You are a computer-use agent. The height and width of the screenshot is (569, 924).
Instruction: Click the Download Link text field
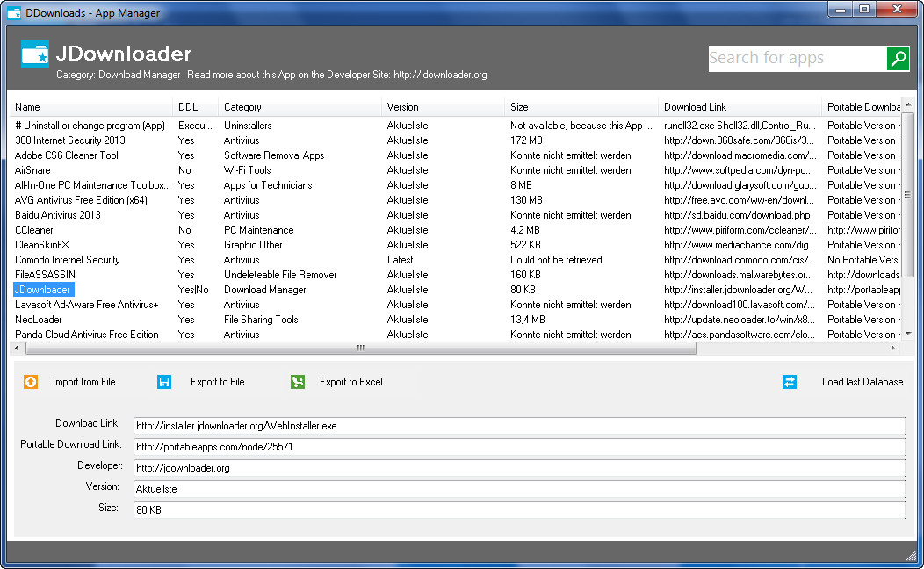[519, 426]
